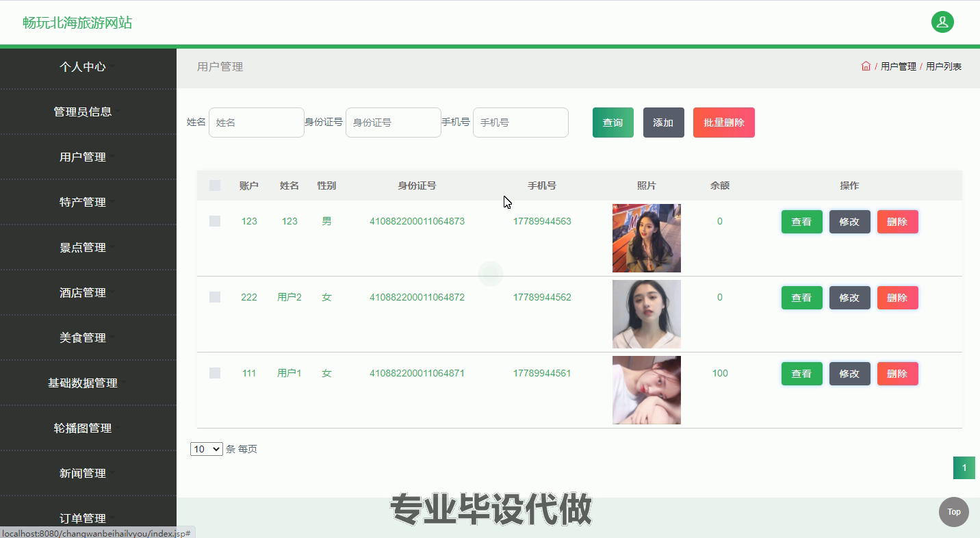Image resolution: width=980 pixels, height=538 pixels.
Task: Click the 性别 column header
Action: [x=326, y=185]
